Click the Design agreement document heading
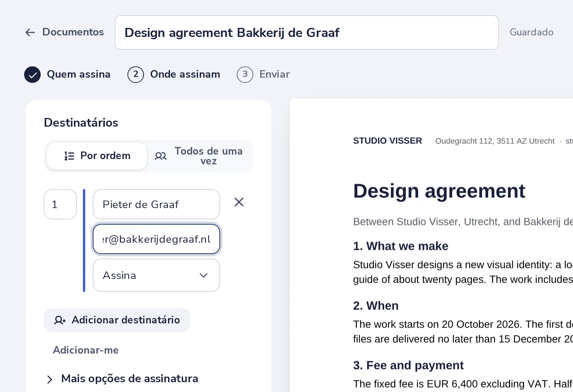 [x=439, y=191]
